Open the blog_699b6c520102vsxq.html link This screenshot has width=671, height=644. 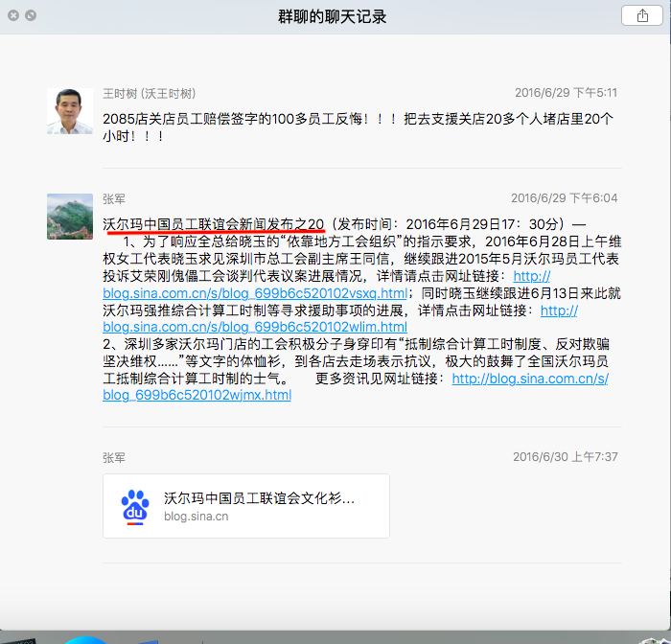point(255,293)
